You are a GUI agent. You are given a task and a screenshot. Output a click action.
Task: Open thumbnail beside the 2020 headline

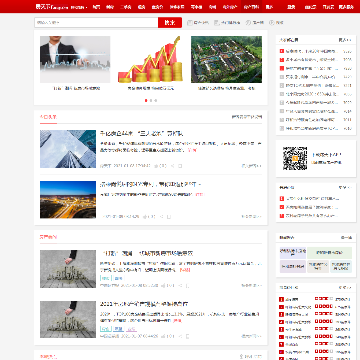(68, 319)
